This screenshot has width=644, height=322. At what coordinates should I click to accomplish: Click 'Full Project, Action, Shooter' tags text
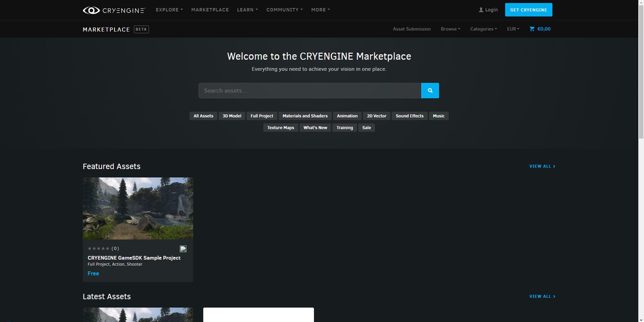pos(115,264)
